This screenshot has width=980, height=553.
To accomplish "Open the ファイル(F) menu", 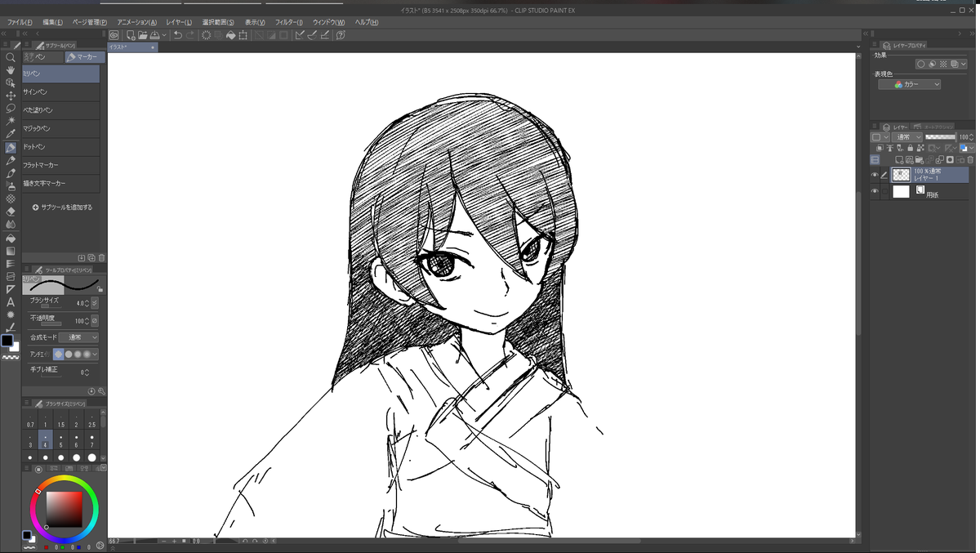I will [20, 22].
